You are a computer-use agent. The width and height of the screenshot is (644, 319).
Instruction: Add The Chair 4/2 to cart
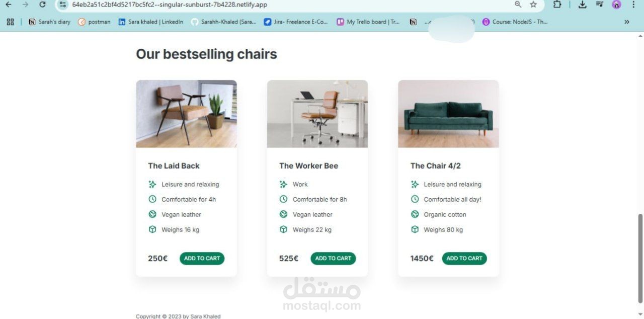[464, 258]
